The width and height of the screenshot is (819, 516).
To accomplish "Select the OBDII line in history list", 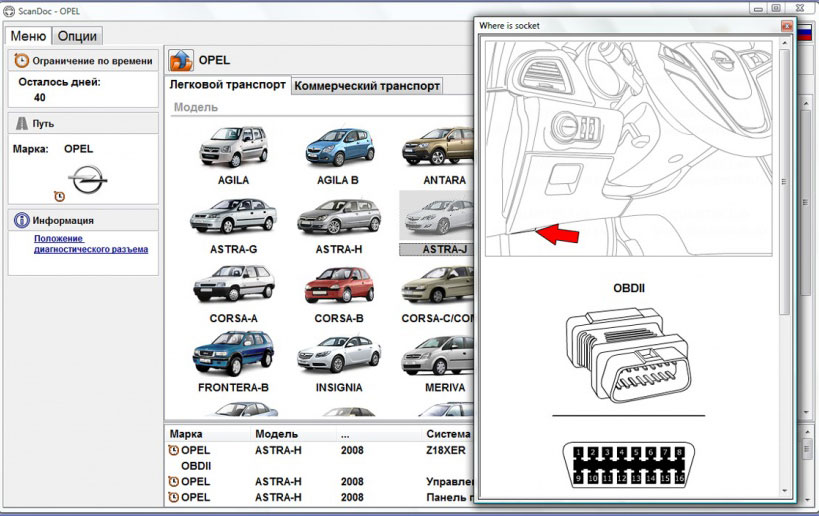I will pyautogui.click(x=196, y=466).
